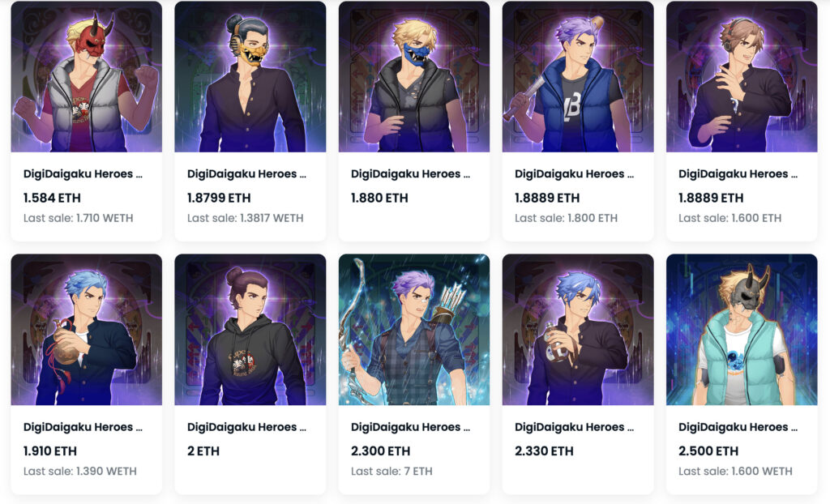Click the 2 ETH listing price

pyautogui.click(x=203, y=451)
